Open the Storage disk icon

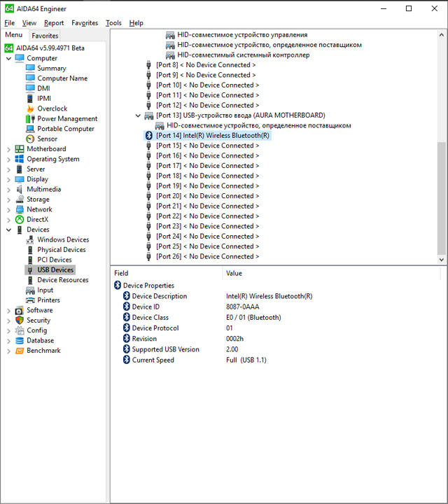coord(20,199)
